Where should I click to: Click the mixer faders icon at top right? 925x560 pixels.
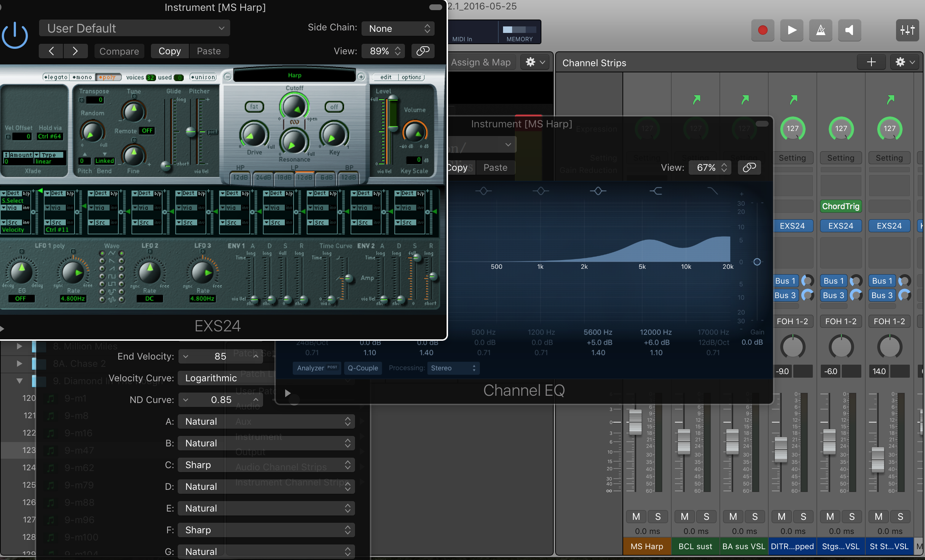coord(907,30)
